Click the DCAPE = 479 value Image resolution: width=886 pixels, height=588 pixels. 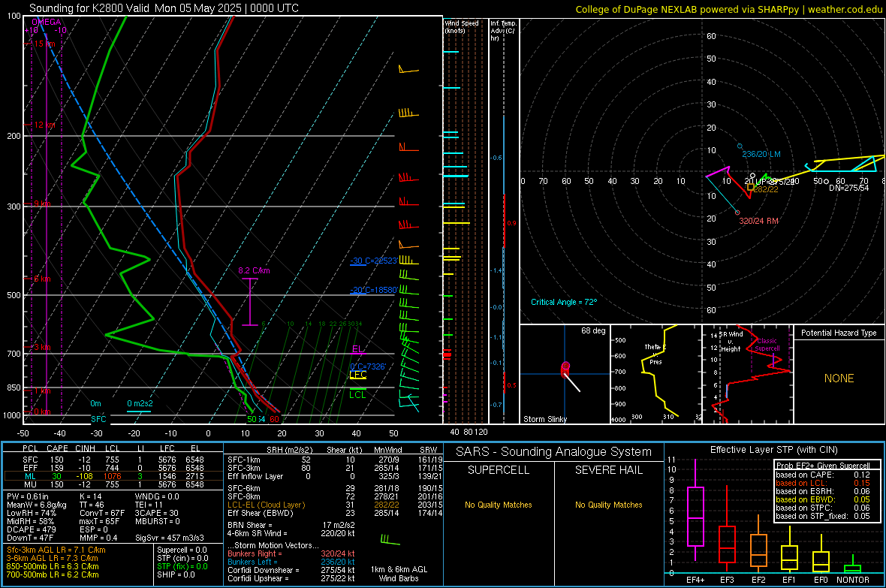(x=31, y=529)
